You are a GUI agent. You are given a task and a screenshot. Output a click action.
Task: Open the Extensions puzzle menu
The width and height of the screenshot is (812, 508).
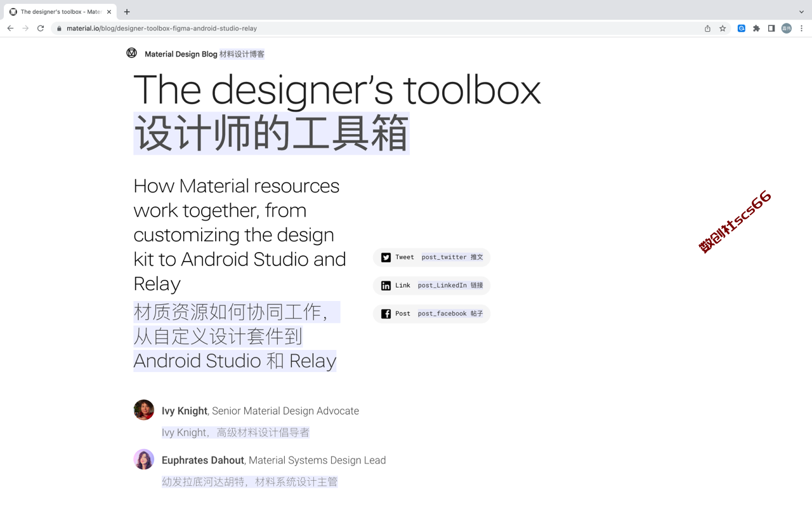point(756,28)
